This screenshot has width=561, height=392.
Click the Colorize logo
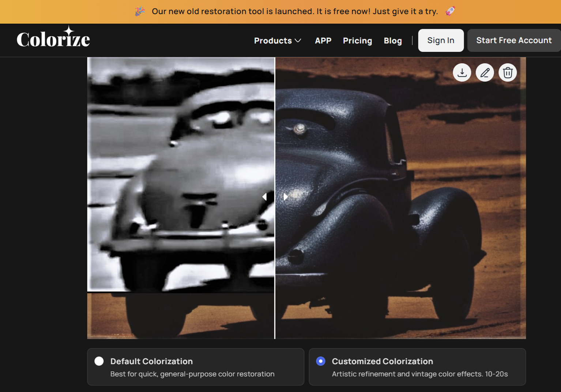click(53, 38)
